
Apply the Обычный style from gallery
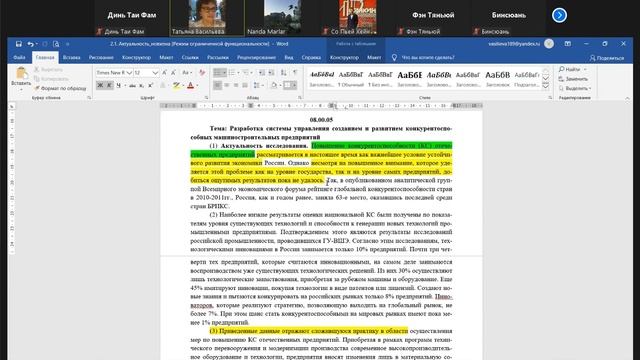point(351,79)
